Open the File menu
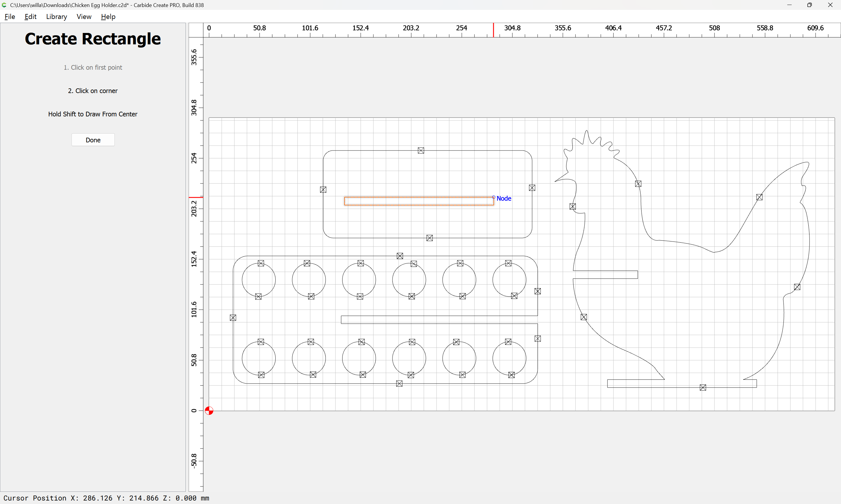This screenshot has height=504, width=841. 10,17
